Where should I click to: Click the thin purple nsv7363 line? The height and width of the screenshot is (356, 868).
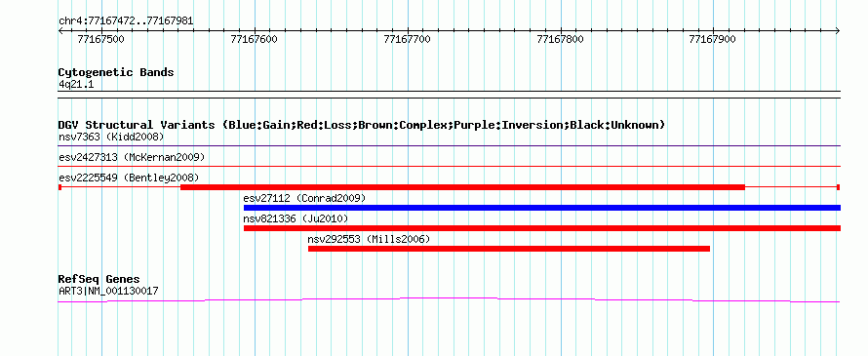coord(450,145)
